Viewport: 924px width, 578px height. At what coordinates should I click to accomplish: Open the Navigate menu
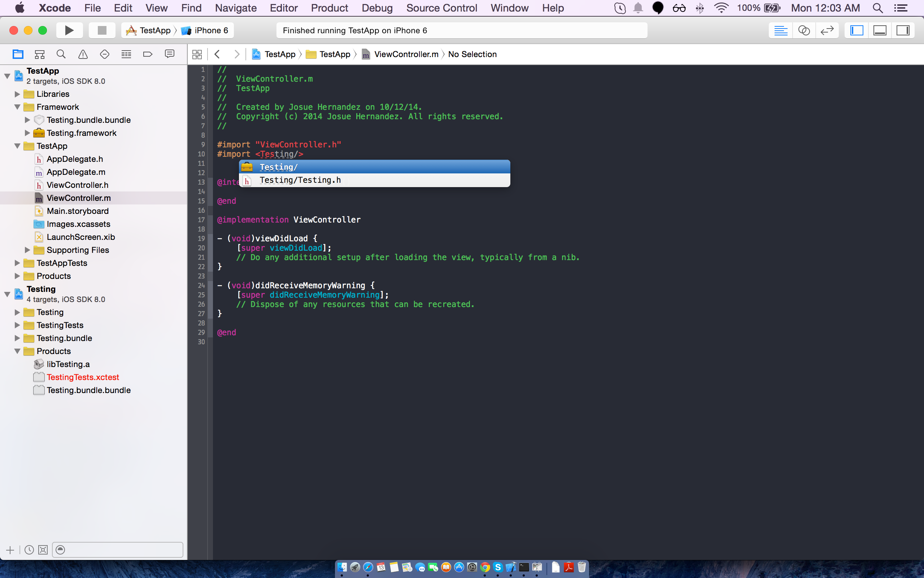click(x=236, y=8)
